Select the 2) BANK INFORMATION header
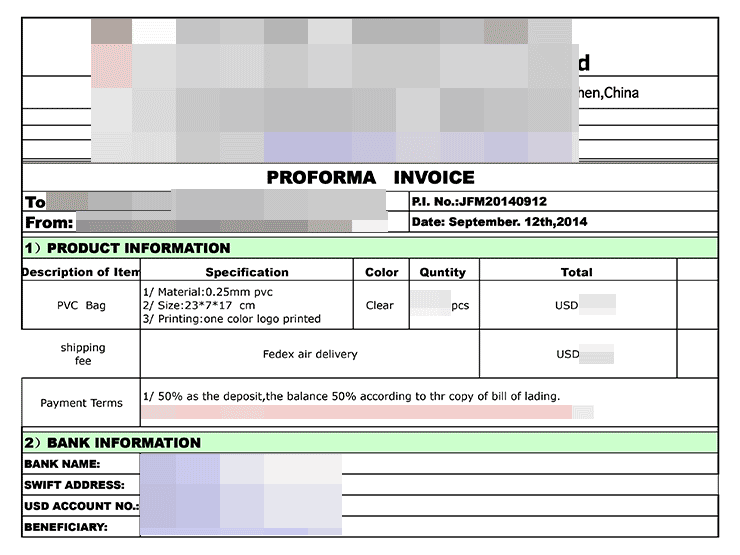 point(370,443)
